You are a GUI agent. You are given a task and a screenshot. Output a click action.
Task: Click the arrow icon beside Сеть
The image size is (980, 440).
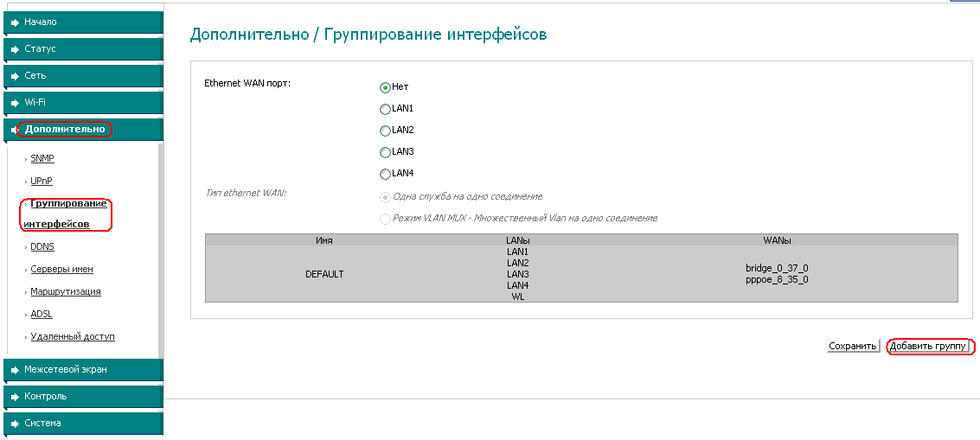click(15, 76)
